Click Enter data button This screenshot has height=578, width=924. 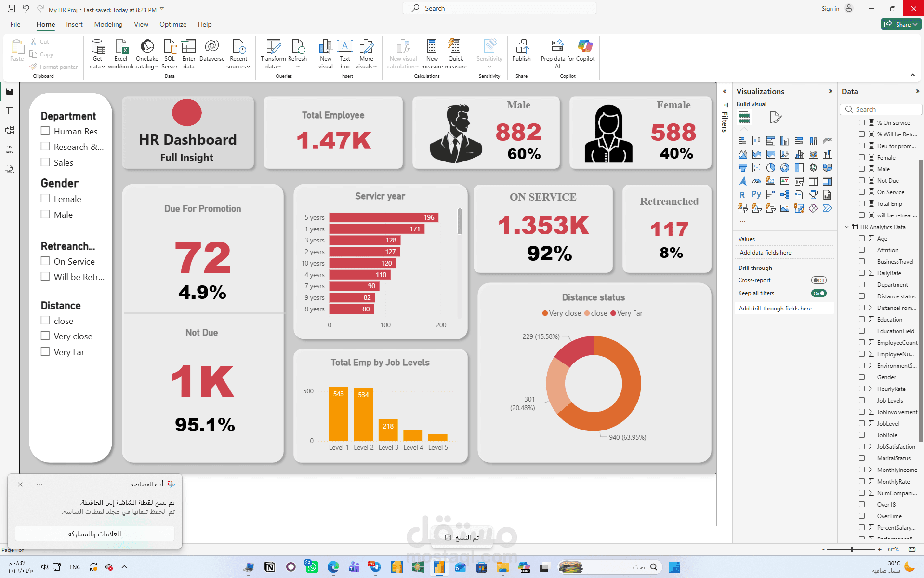point(189,54)
